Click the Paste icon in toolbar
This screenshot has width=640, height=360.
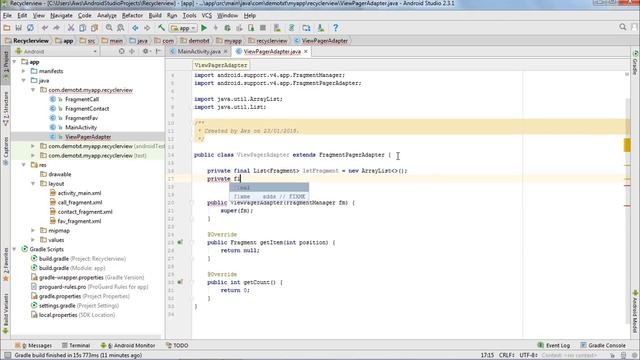pyautogui.click(x=94, y=28)
